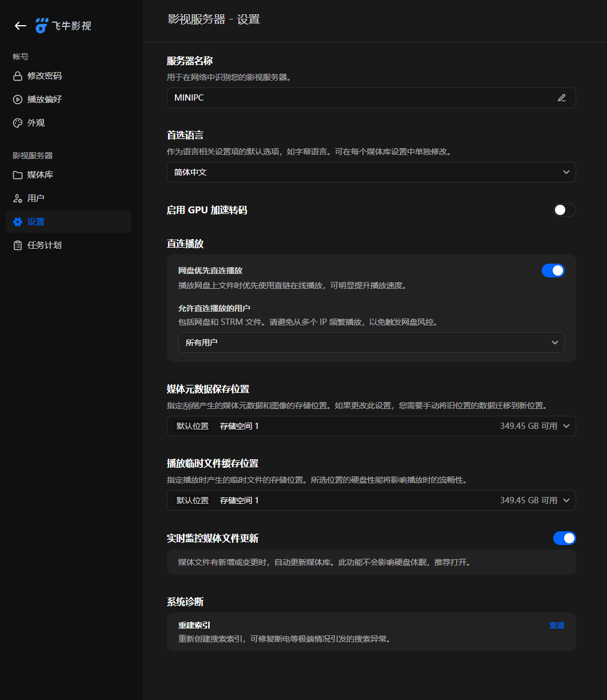Viewport: 607px width, 700px height.
Task: Click the 重建 link for rebuilding index
Action: [x=557, y=626]
